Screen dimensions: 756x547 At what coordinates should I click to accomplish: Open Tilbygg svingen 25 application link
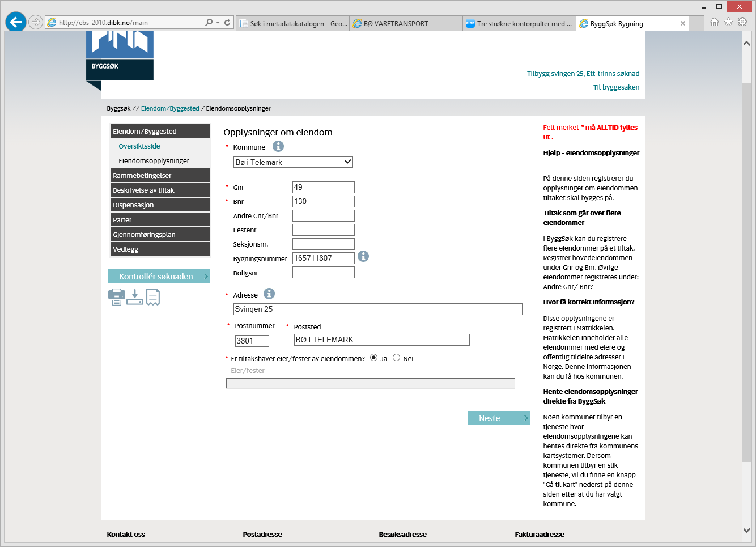[x=583, y=74]
